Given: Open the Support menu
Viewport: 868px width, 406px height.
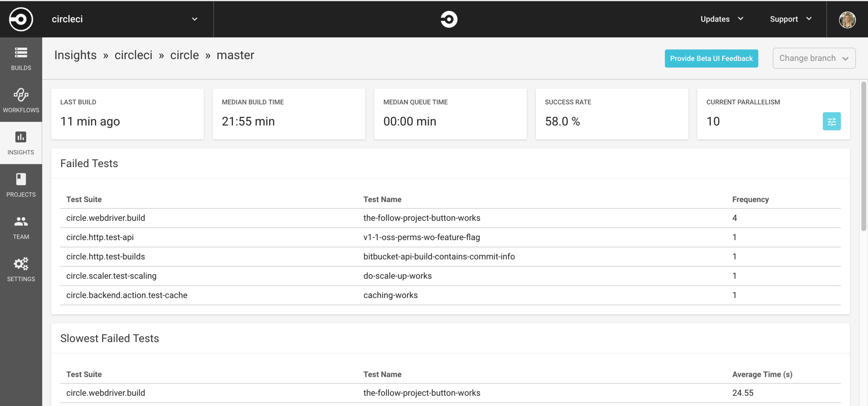Looking at the screenshot, I should click(x=791, y=19).
